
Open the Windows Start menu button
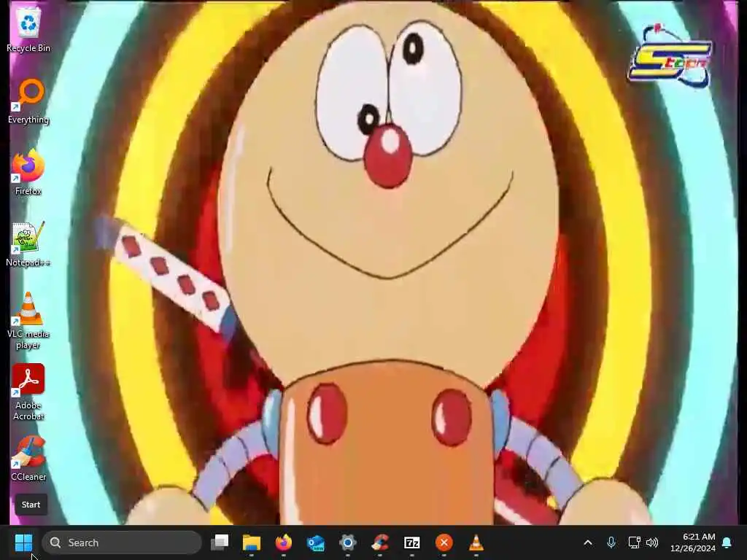[23, 542]
